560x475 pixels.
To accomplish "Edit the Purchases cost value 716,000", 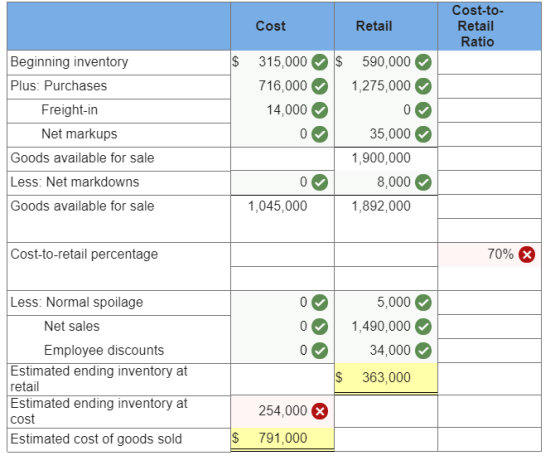I will [x=282, y=86].
